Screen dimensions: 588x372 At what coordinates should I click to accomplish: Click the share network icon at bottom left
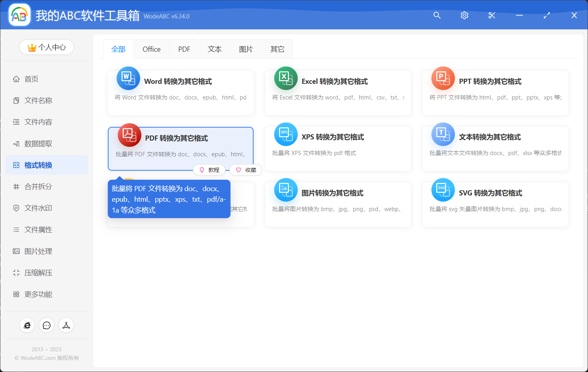66,325
